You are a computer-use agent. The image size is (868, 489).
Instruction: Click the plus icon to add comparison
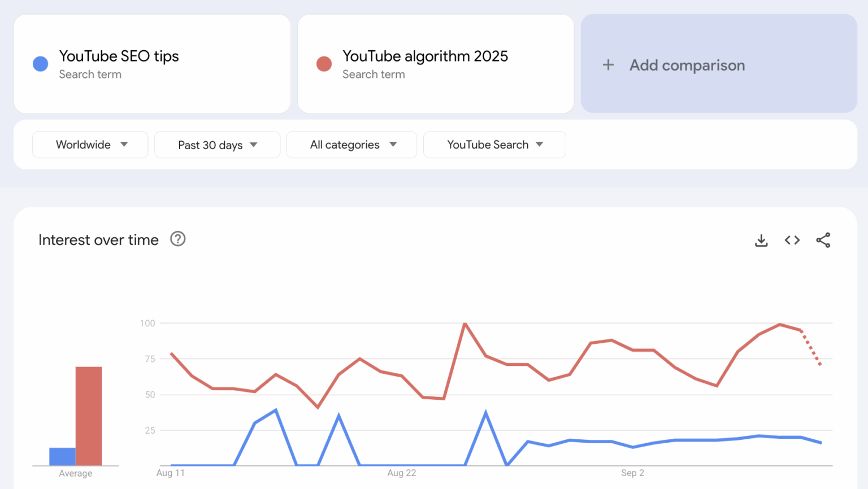608,65
